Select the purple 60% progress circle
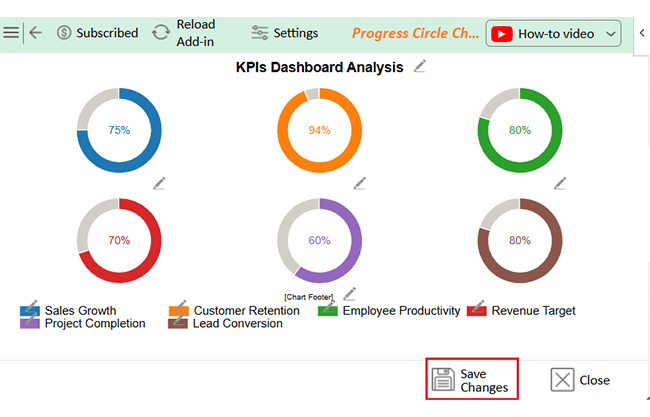Image resolution: width=650 pixels, height=417 pixels. (319, 240)
